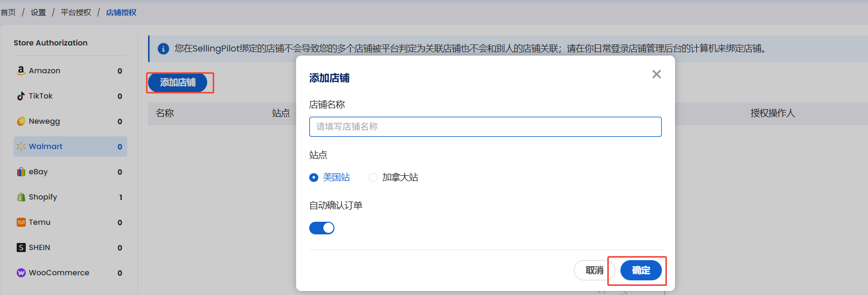868x295 pixels.
Task: Select the Walmart platform entry
Action: [70, 146]
